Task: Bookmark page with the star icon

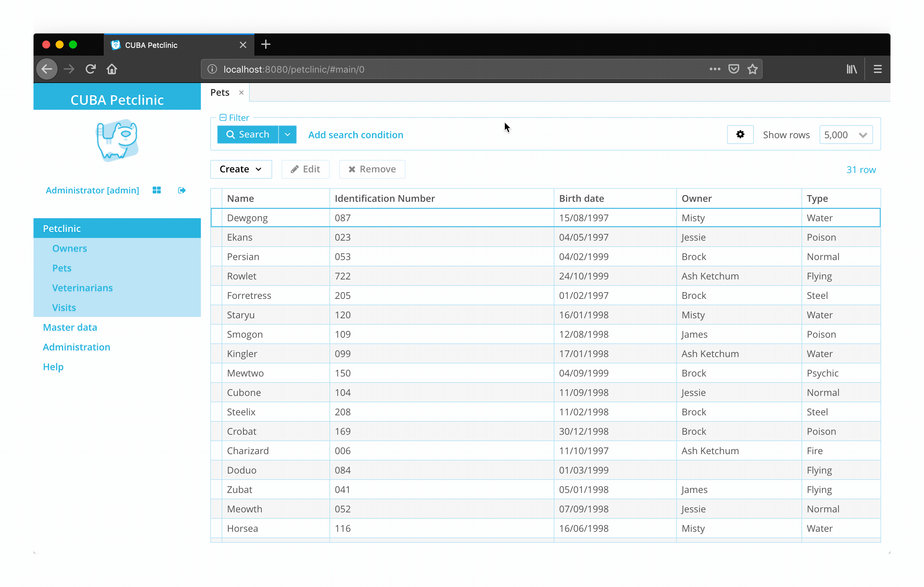Action: coord(752,69)
